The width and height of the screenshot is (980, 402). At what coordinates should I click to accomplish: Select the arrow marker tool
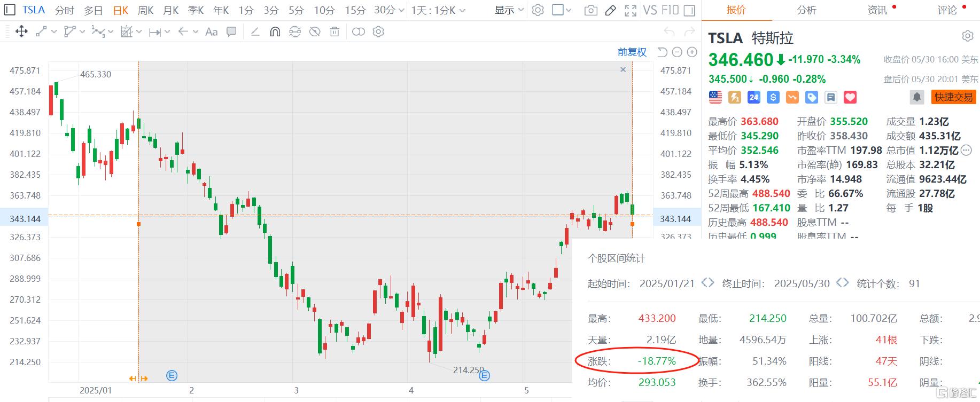183,31
